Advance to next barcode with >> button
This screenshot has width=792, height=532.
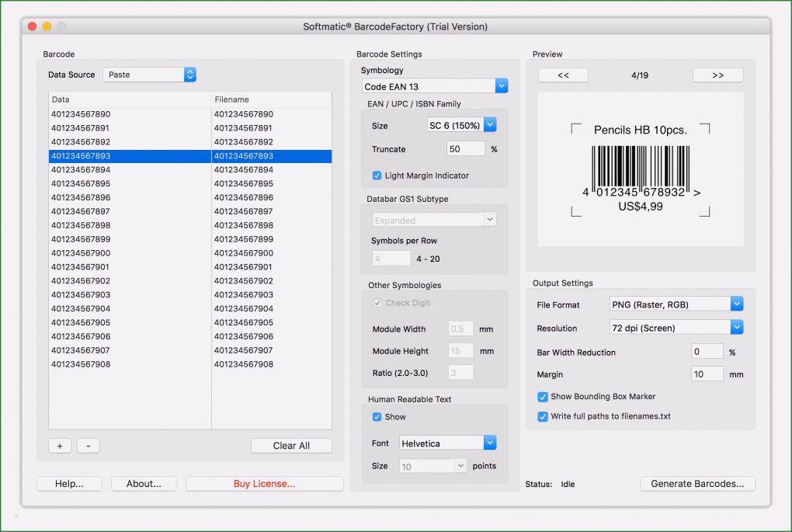tap(717, 75)
